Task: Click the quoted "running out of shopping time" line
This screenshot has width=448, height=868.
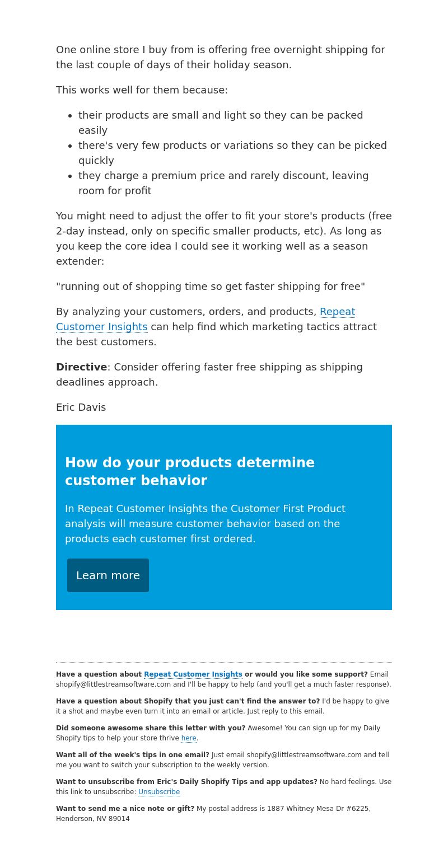Action: (211, 287)
